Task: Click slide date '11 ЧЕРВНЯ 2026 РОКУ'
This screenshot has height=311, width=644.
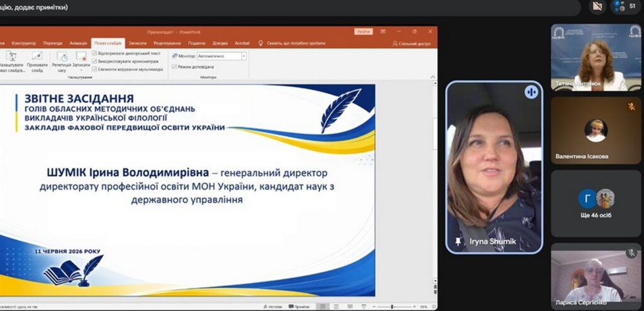Action: (67, 251)
